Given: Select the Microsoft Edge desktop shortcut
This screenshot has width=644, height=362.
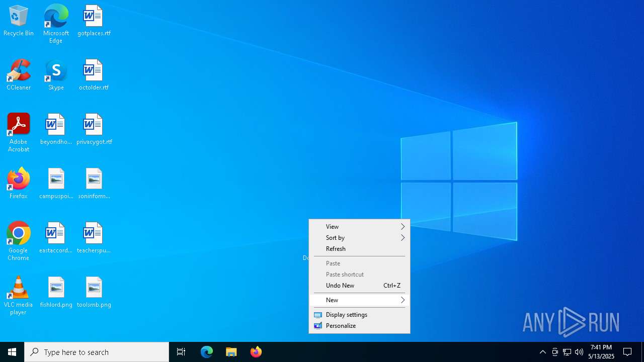Looking at the screenshot, I should pos(56,24).
